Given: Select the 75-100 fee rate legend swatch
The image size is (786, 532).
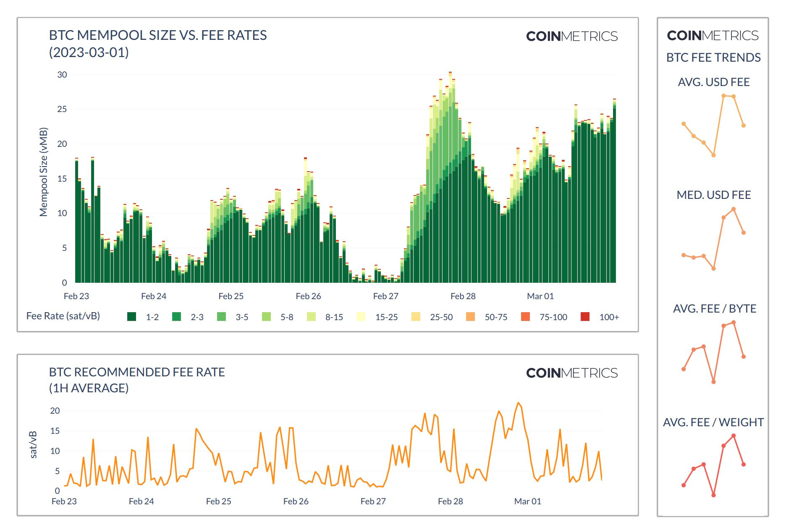Looking at the screenshot, I should click(x=527, y=317).
